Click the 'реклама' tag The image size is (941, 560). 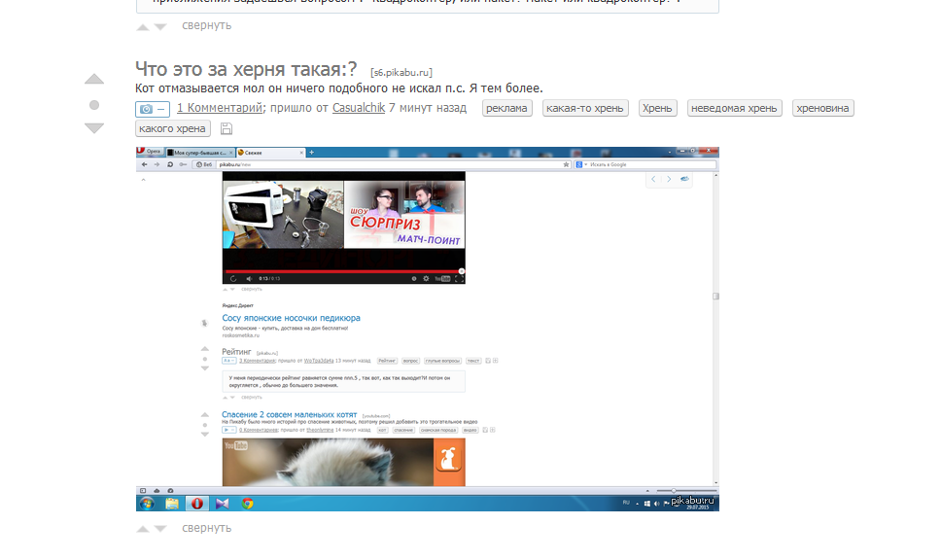[x=507, y=108]
